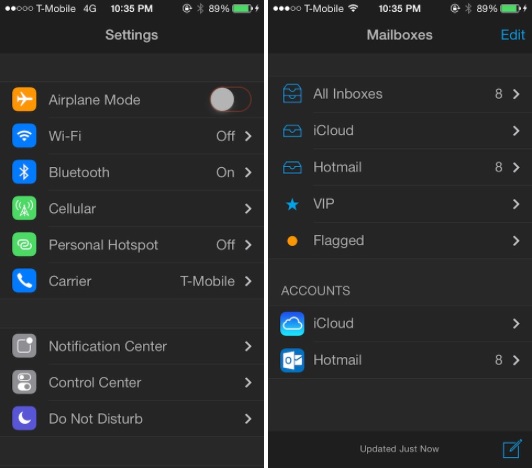532x468 pixels.
Task: Select the green Cellular antenna icon
Action: (x=24, y=208)
